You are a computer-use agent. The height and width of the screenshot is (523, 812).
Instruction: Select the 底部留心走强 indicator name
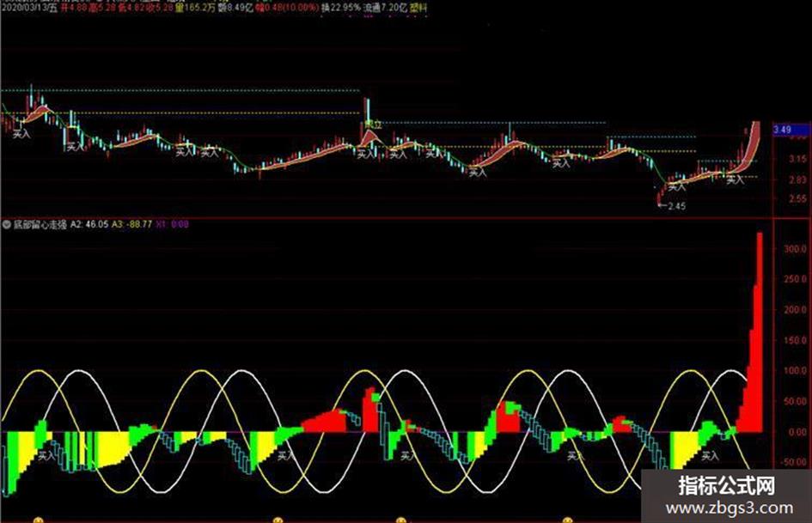coord(40,225)
